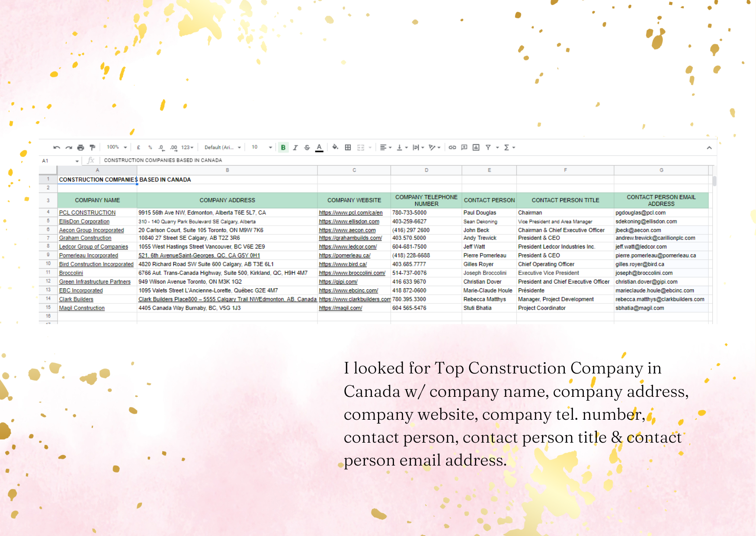Open the Name box dropdown arrow
The width and height of the screenshot is (756, 536).
[77, 161]
